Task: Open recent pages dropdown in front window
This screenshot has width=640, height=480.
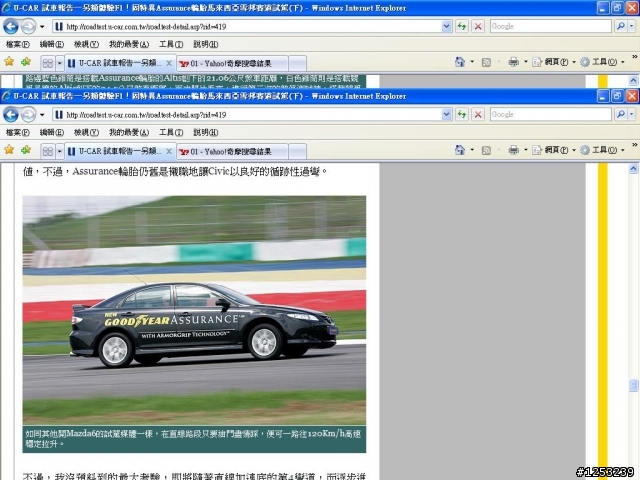Action: click(42, 115)
